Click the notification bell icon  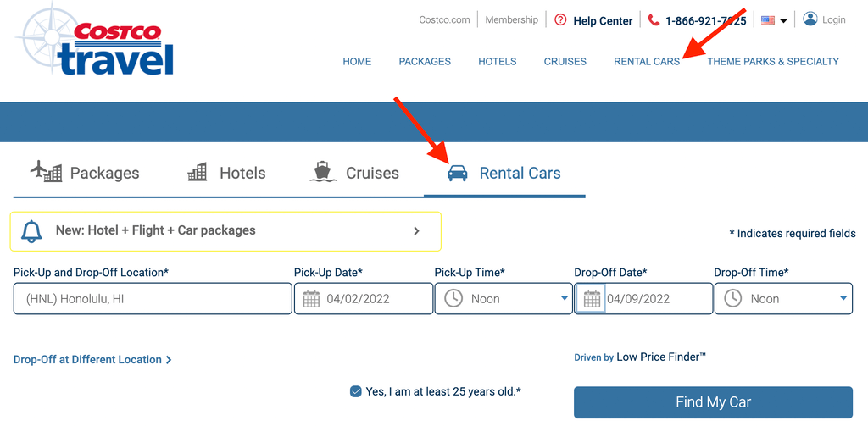(x=32, y=231)
